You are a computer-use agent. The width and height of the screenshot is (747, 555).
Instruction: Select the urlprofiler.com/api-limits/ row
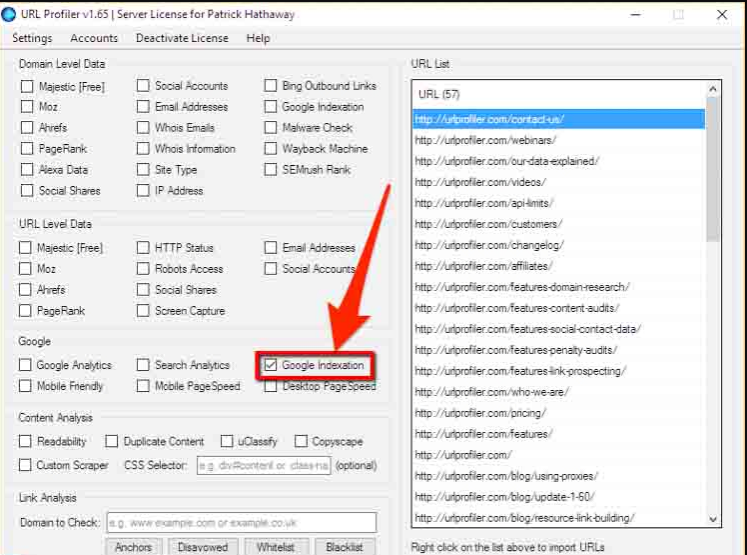tap(558, 203)
